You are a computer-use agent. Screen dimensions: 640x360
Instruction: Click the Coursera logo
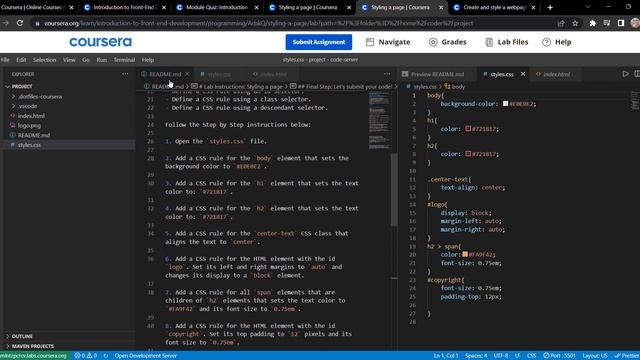click(100, 42)
